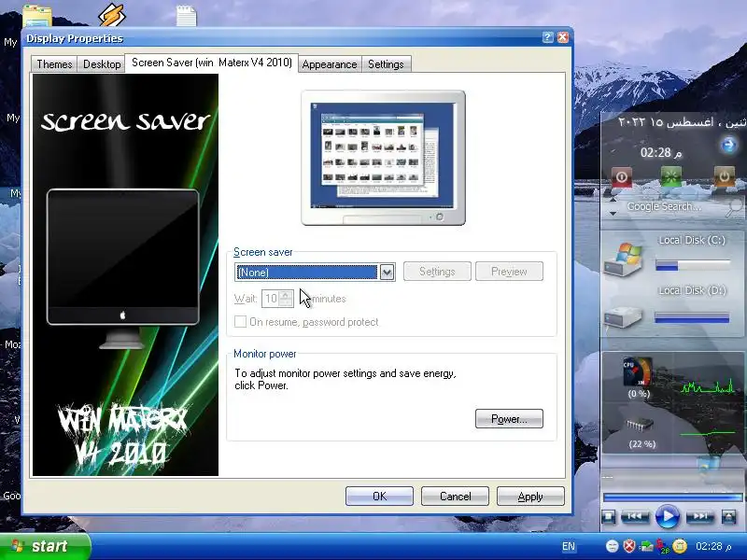Click the Wait minutes spinner arrows

pyautogui.click(x=286, y=299)
